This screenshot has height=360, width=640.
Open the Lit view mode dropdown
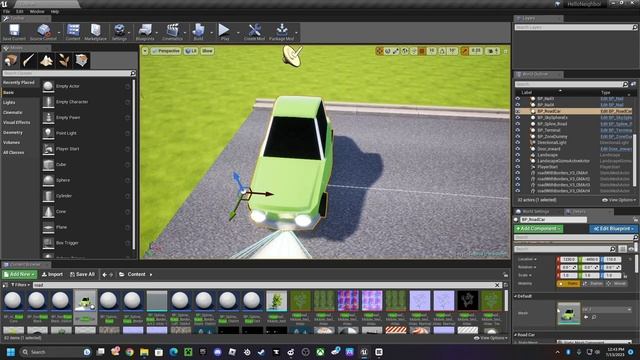[191, 51]
